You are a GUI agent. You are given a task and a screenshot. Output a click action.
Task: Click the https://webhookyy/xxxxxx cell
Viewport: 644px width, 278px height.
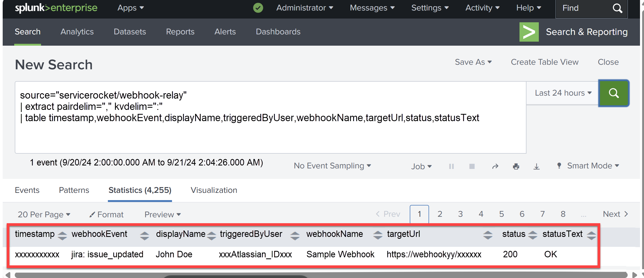coord(434,254)
